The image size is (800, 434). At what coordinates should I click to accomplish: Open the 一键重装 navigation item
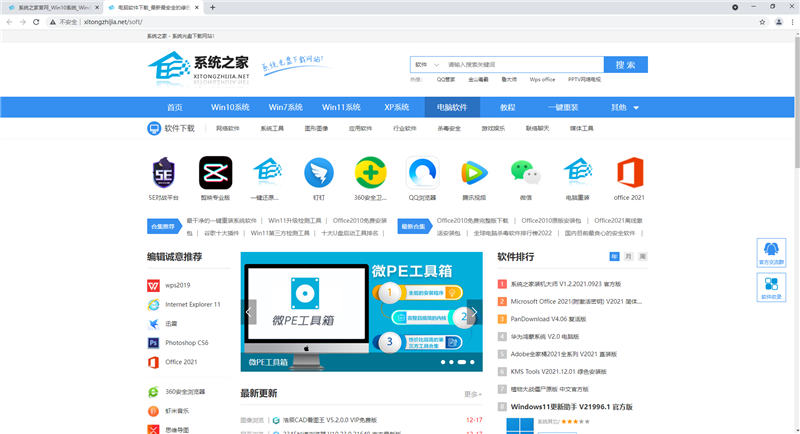[x=563, y=107]
